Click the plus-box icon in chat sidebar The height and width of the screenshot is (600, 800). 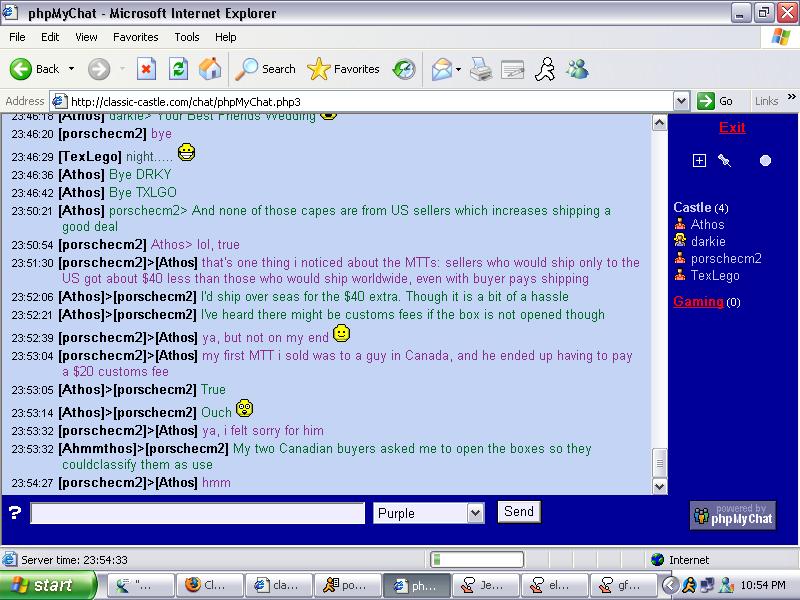699,161
